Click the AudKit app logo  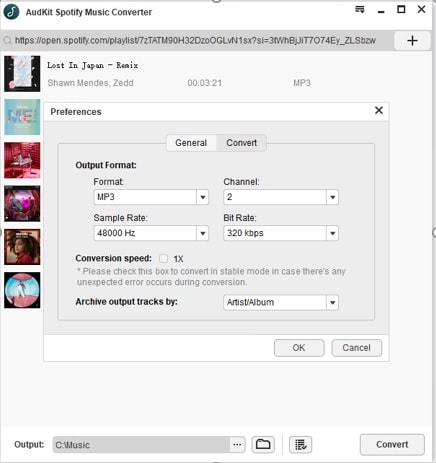(x=12, y=12)
